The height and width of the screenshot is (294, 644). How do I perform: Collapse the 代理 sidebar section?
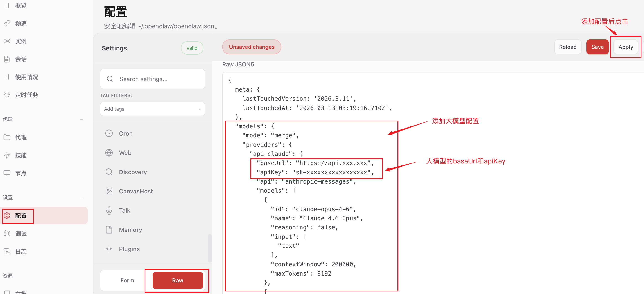click(x=82, y=120)
